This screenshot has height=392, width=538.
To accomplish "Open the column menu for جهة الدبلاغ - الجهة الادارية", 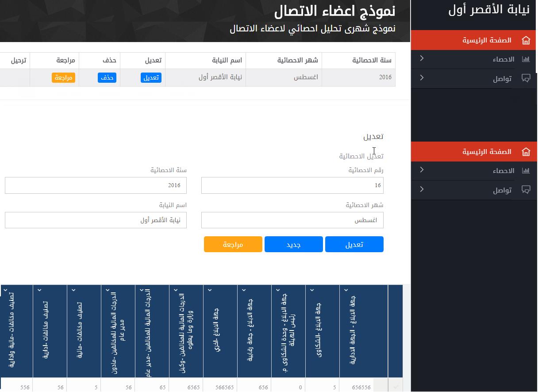I will point(346,290).
